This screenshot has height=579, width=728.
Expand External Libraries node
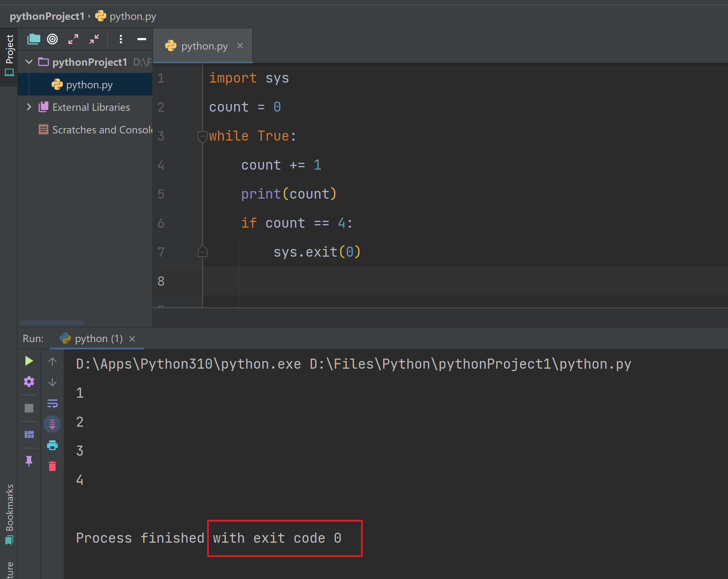click(29, 107)
